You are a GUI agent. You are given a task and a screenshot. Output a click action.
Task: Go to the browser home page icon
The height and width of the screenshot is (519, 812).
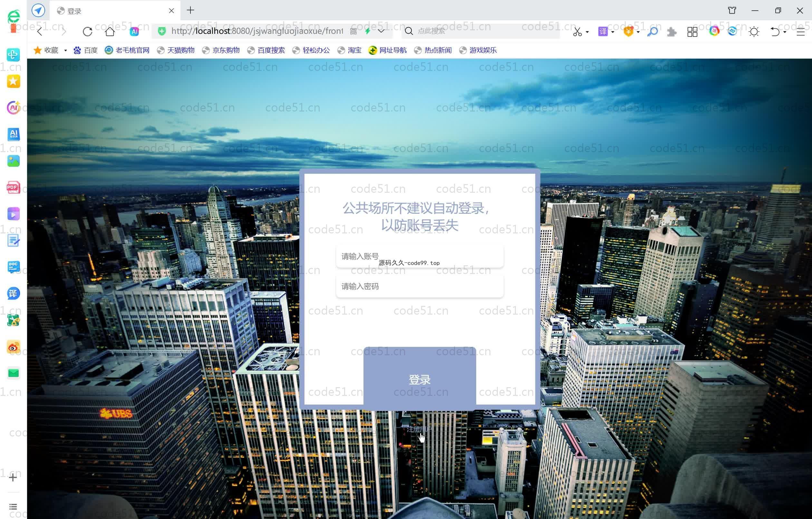pos(110,31)
